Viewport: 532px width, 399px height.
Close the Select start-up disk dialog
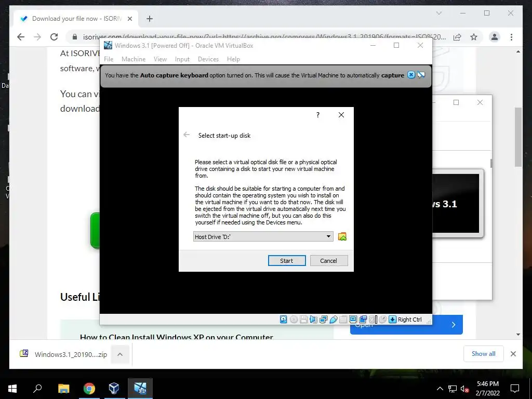click(x=341, y=115)
